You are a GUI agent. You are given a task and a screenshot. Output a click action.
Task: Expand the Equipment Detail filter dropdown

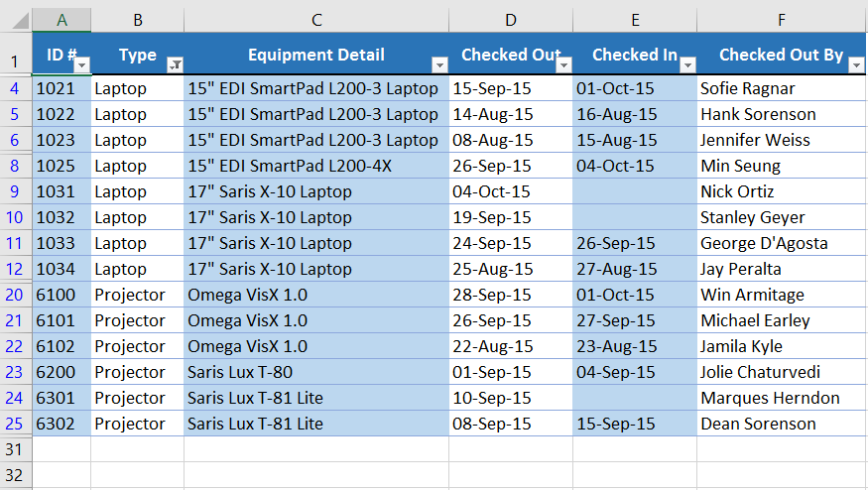click(x=439, y=64)
